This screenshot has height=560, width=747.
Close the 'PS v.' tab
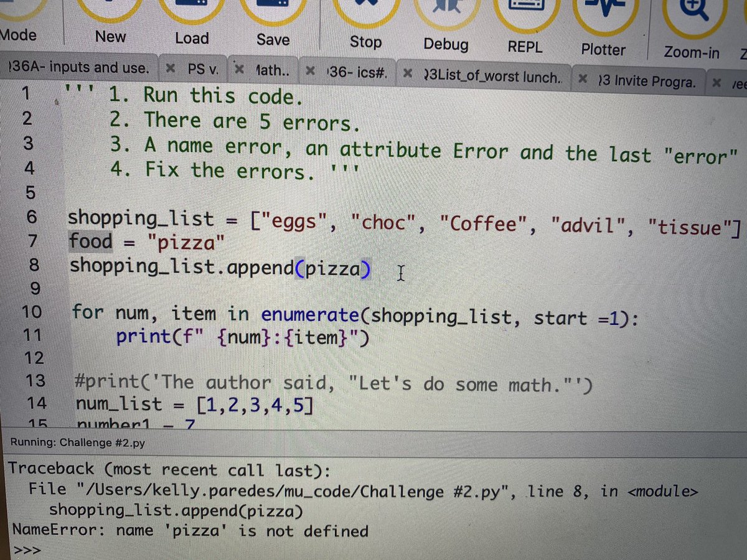[170, 68]
